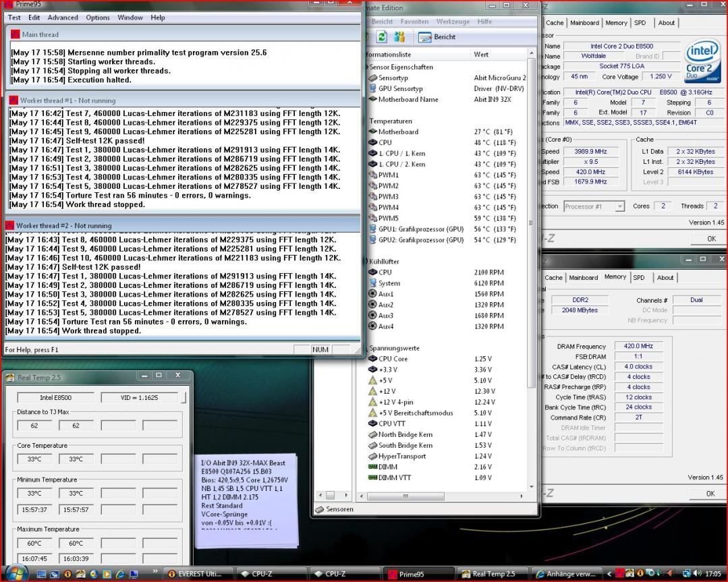728x582 pixels.
Task: Open the Test menu in Prime95
Action: (x=14, y=18)
